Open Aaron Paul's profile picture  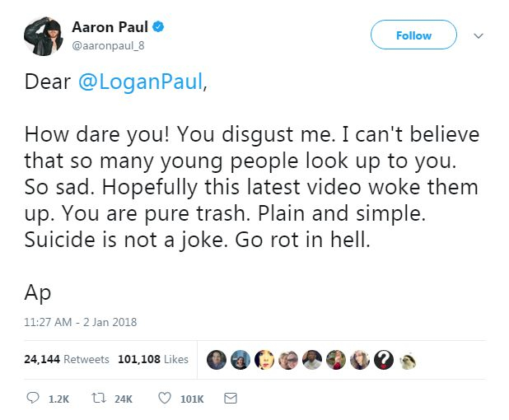click(x=43, y=35)
